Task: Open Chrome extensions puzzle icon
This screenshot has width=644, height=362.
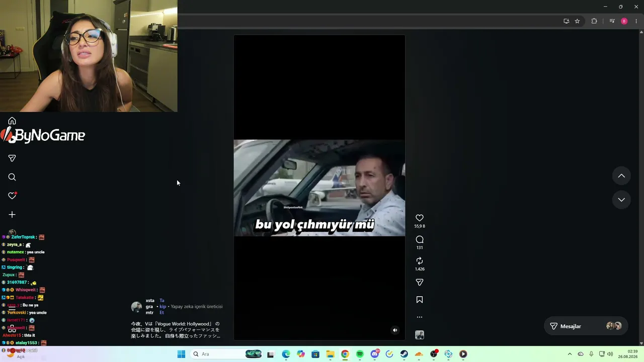Action: pos(594,21)
